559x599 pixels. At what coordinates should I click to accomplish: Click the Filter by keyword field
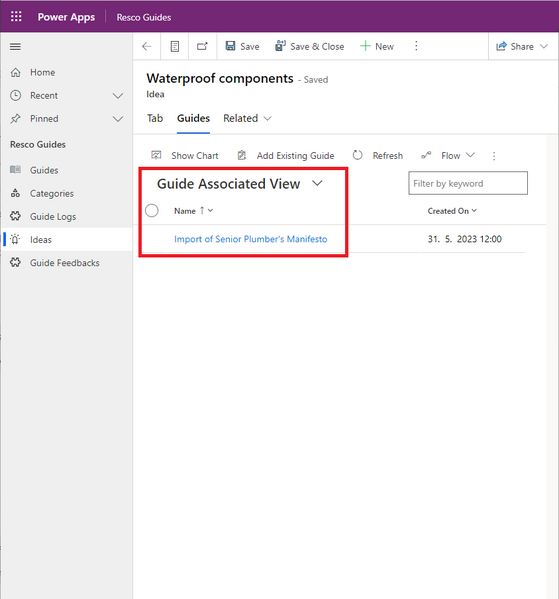468,183
